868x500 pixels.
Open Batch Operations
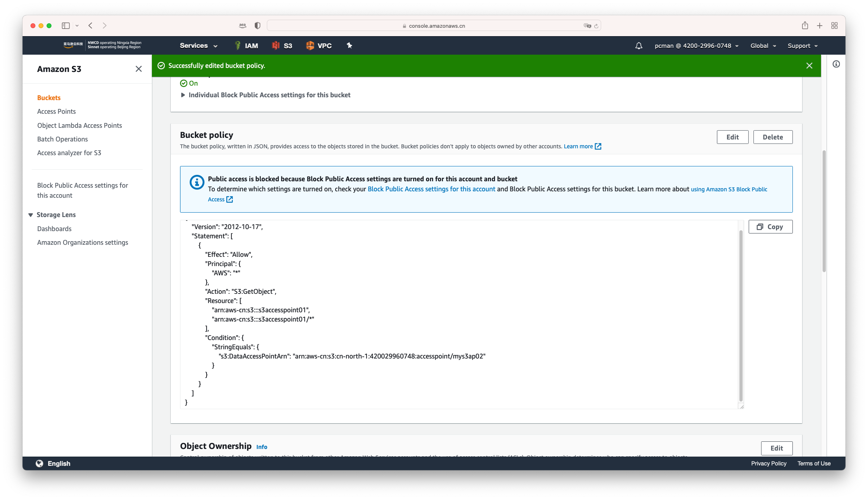click(63, 139)
